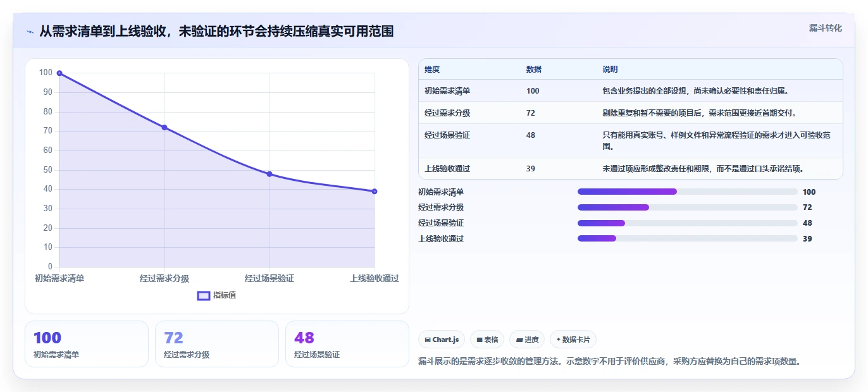Click the 经过需求分级 progress bar

click(688, 207)
